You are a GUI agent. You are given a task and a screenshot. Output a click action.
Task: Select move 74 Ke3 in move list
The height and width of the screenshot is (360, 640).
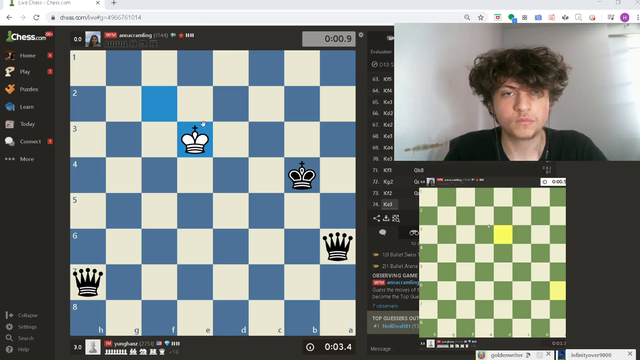click(x=388, y=204)
